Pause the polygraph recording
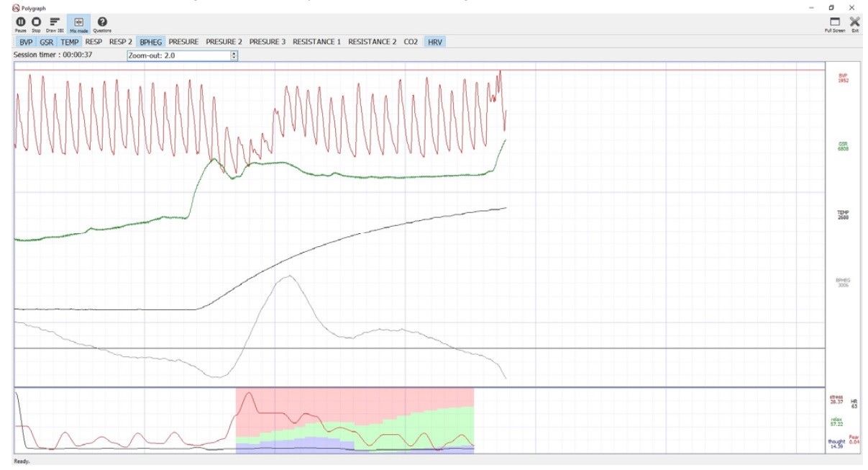 click(x=20, y=24)
